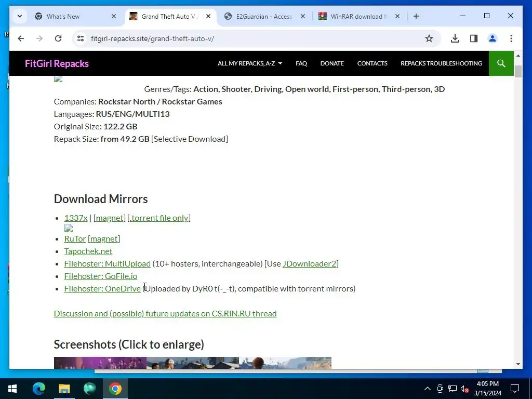Click the Rockstar North / Rockstar Games text
Viewport: 532px width, 399px height.
pyautogui.click(x=160, y=102)
